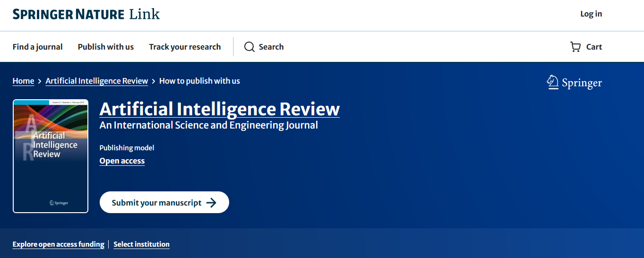Open the Open access publishing model link

point(122,161)
